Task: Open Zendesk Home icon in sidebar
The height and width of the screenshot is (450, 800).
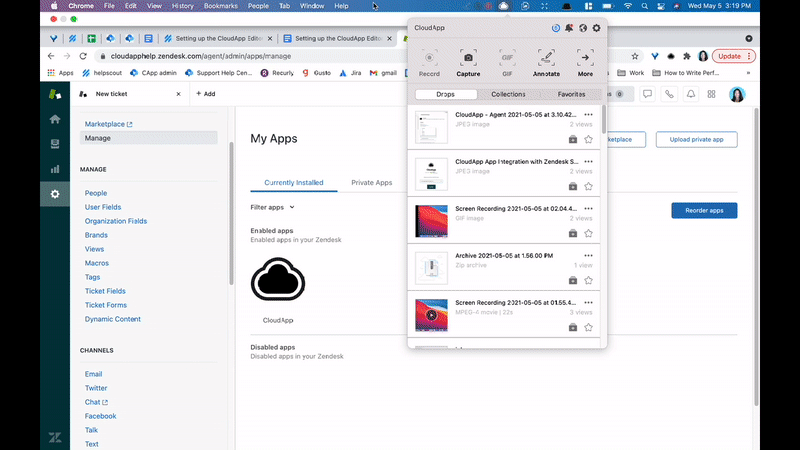Action: coord(55,119)
